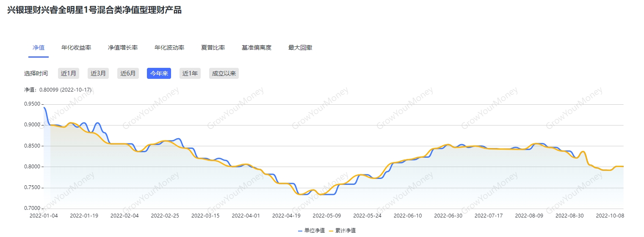Viewport: 644px width, 237px height.
Task: View the 年化波动率 tab
Action: (x=169, y=47)
